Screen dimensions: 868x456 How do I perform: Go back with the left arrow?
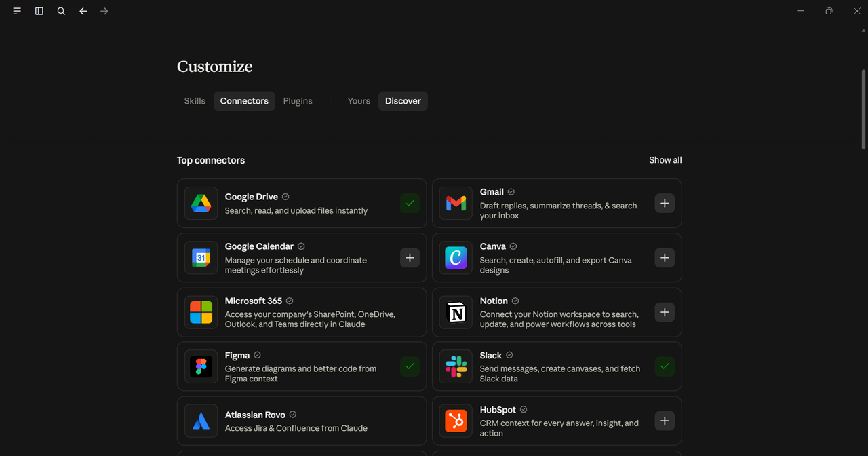coord(83,11)
